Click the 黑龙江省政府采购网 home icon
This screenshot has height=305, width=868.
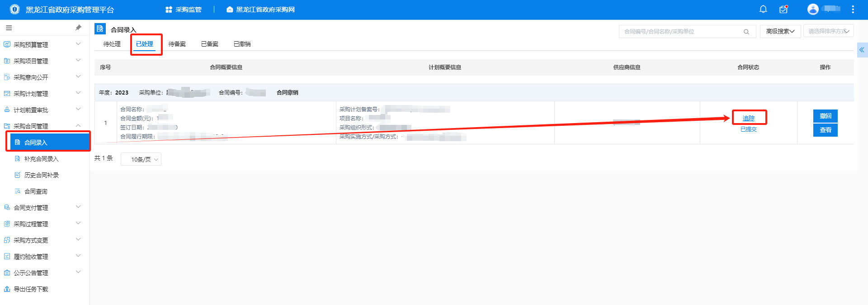pos(230,10)
